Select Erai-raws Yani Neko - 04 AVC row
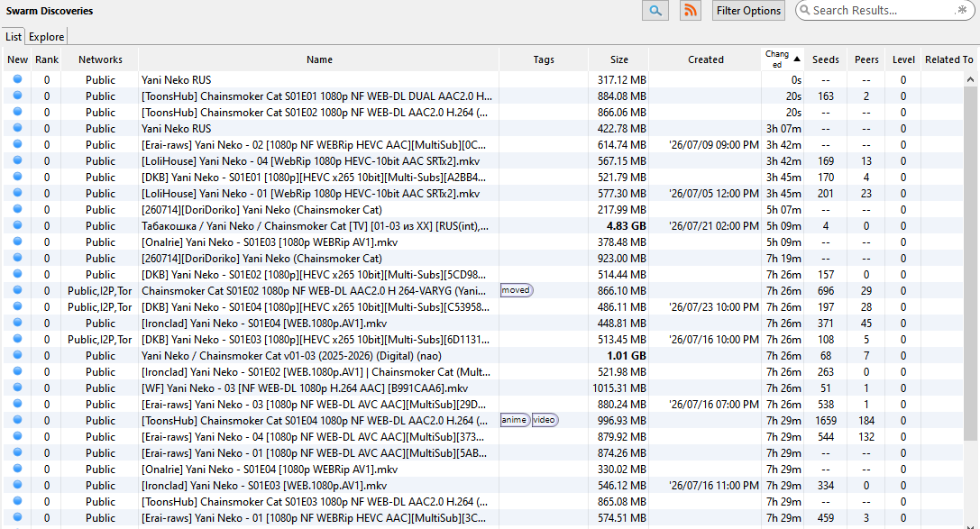980x529 pixels. click(482, 436)
